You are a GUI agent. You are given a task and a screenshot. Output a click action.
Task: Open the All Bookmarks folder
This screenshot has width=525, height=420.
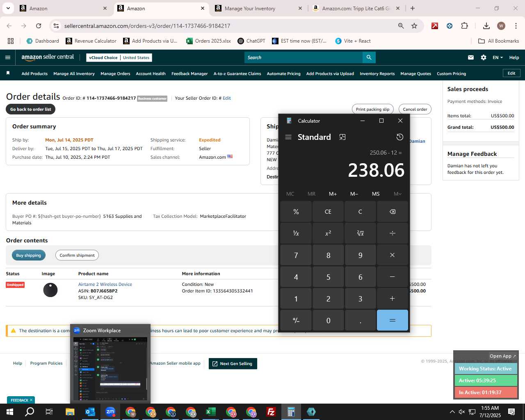[499, 41]
